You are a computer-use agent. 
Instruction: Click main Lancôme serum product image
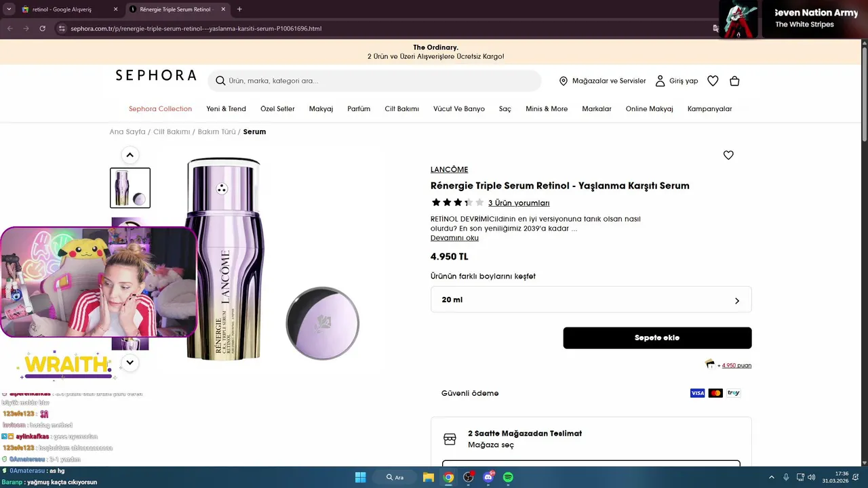(271, 259)
